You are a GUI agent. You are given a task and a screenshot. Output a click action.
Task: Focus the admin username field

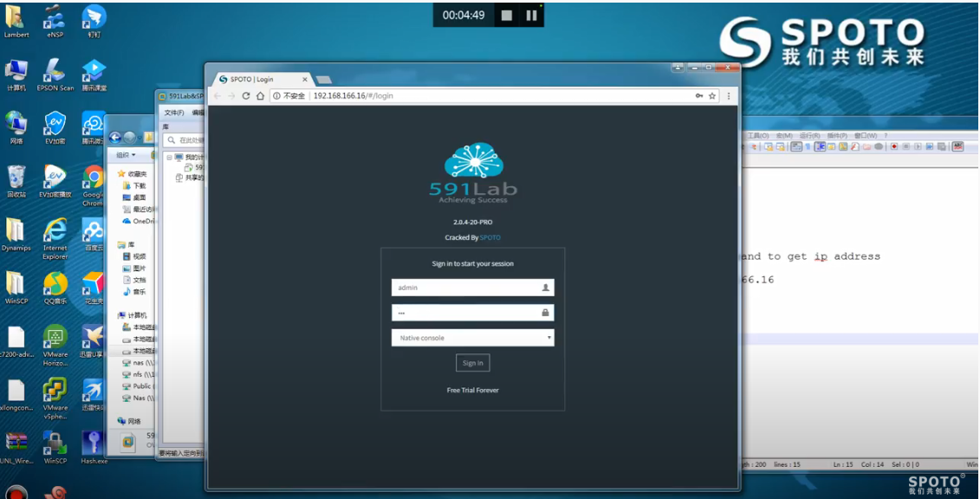(x=472, y=288)
